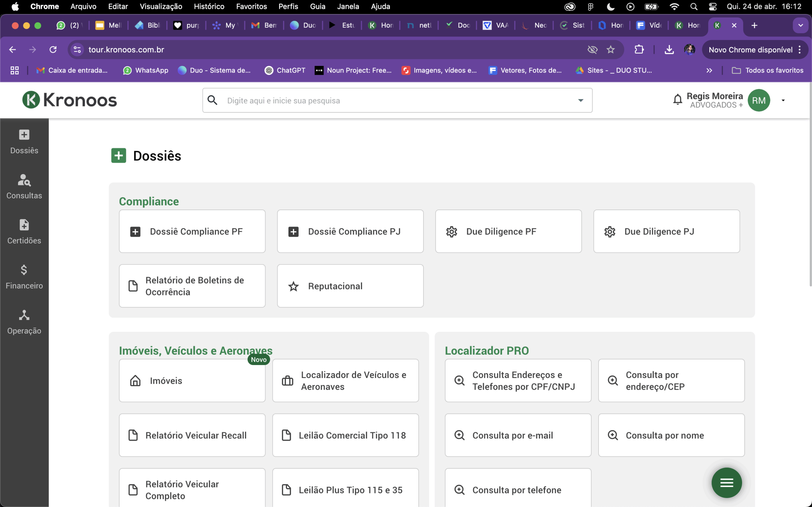The image size is (812, 507).
Task: Click the tracking protection eye icon
Action: click(x=593, y=50)
